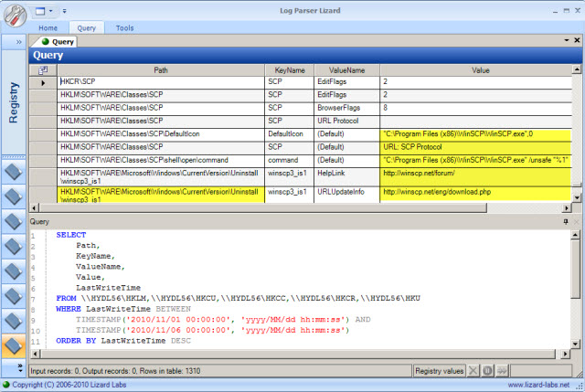The width and height of the screenshot is (585, 392).
Task: Click the results grid scroll right arrow
Action: tap(567, 207)
